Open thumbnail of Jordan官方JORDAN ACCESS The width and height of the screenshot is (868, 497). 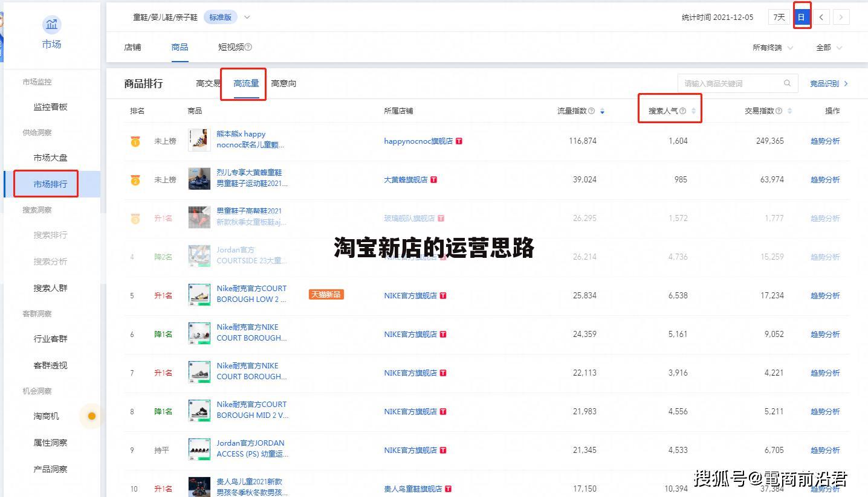coord(199,449)
